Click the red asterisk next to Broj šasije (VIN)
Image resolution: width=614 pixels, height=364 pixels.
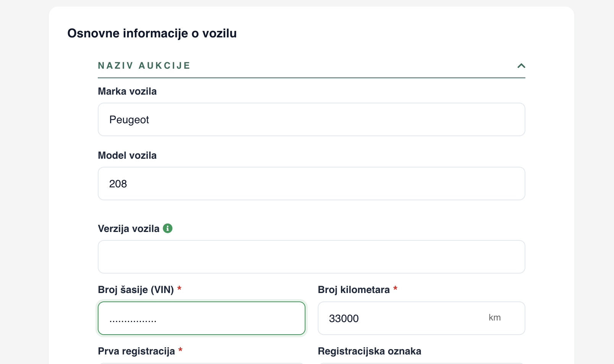[x=179, y=288]
